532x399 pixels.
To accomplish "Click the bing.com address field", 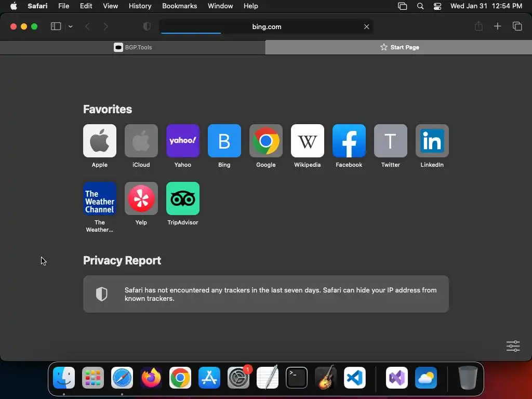I will click(x=266, y=26).
